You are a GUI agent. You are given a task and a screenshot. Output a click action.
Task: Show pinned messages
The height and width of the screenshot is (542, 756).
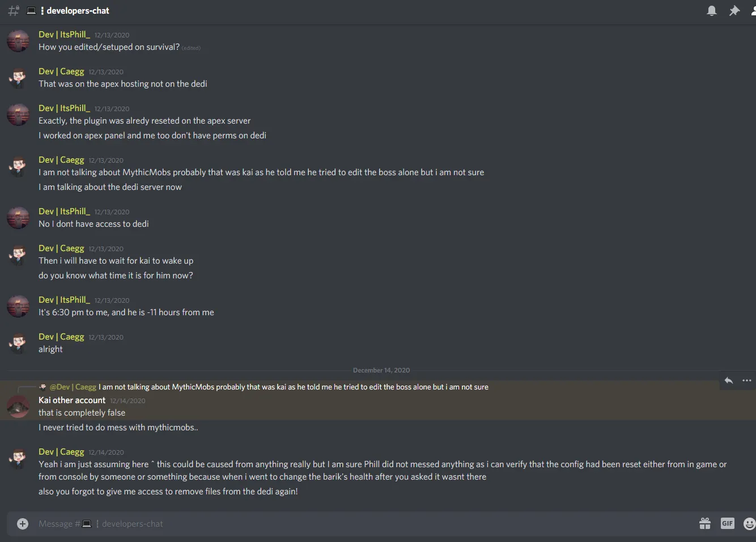734,11
